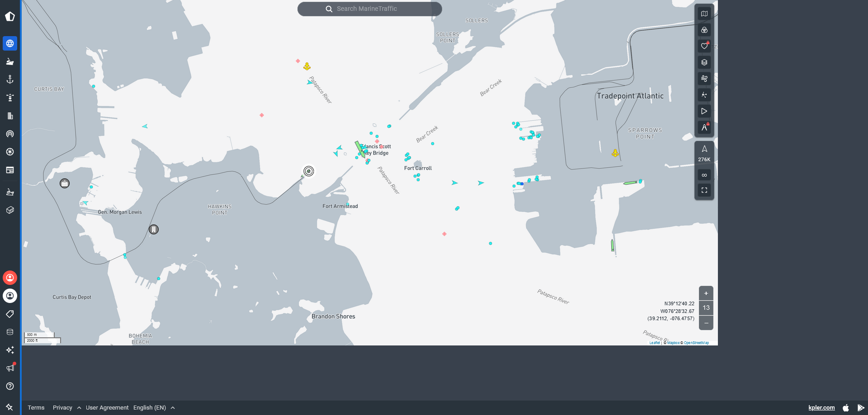The image size is (868, 415).
Task: Open the Leaflet attribution link
Action: [x=655, y=343]
